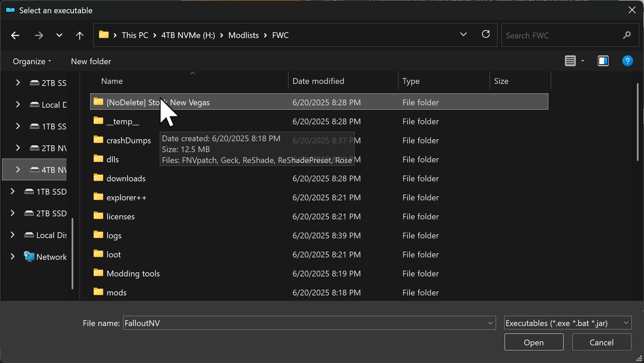Expand the 1TB SS drive tree item
644x363 pixels.
click(x=18, y=126)
